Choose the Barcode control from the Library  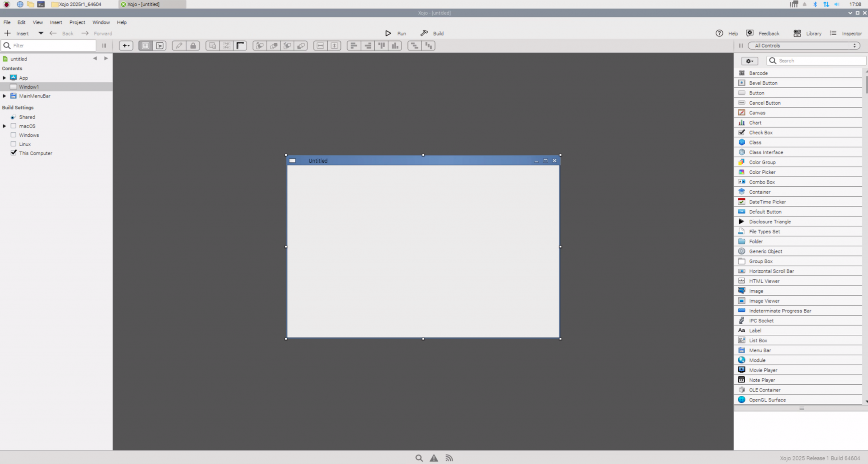coord(758,73)
